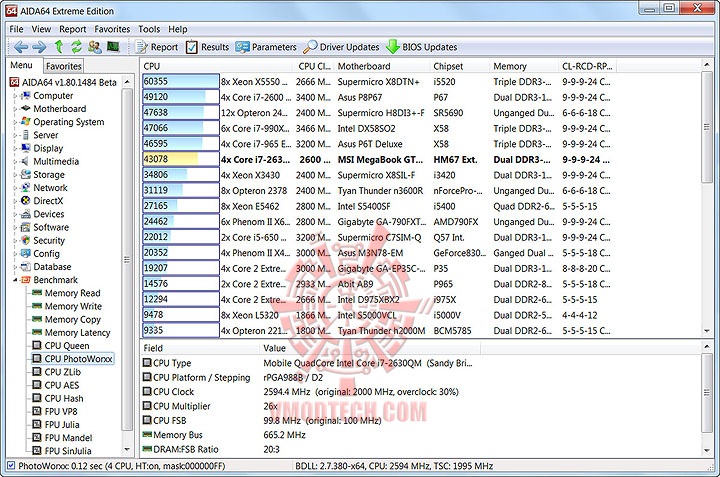Select the Memory Latency benchmark icon
This screenshot has width=720, height=477.
pos(37,332)
